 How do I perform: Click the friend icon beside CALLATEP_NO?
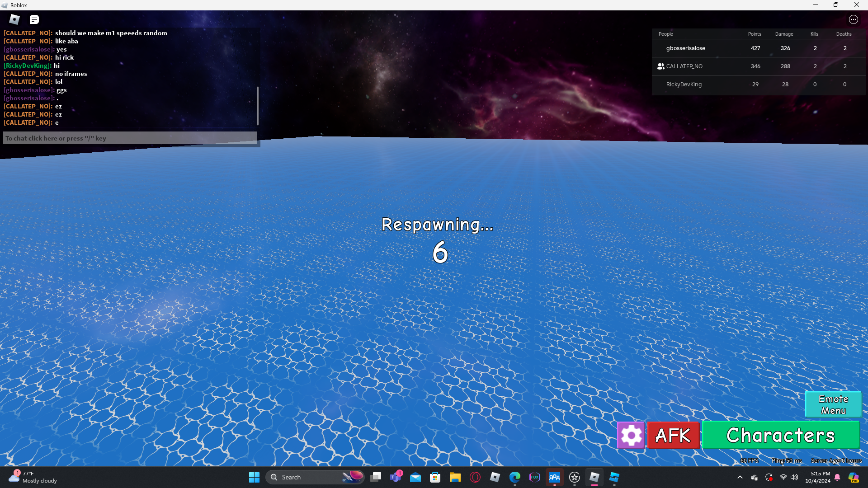660,66
